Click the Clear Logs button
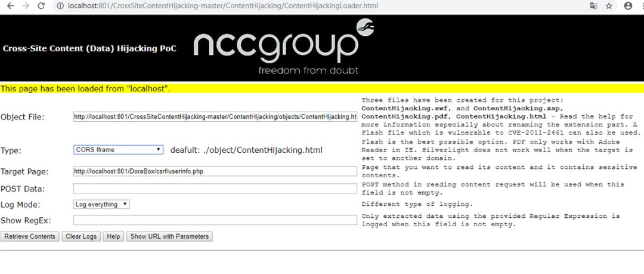Image resolution: width=644 pixels, height=274 pixels. pos(81,236)
